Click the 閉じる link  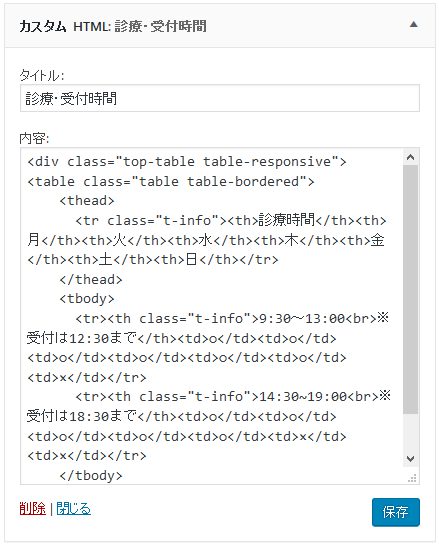click(74, 509)
